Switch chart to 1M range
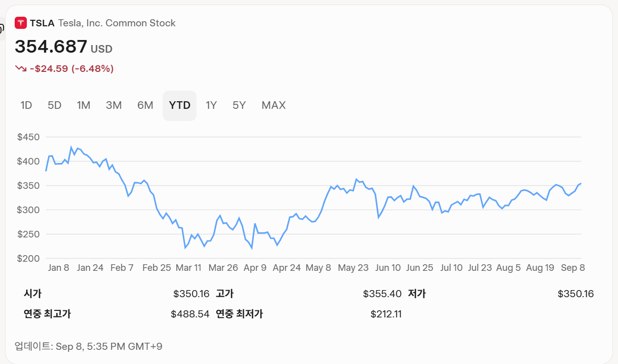 pyautogui.click(x=84, y=105)
